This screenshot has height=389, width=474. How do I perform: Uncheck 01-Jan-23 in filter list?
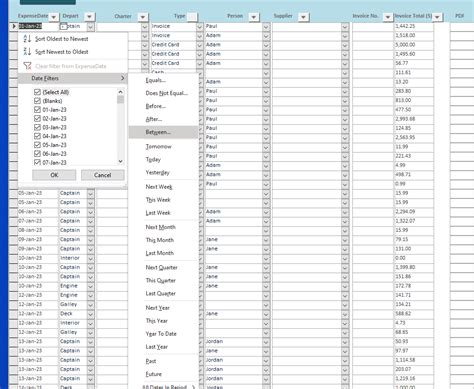[37, 110]
